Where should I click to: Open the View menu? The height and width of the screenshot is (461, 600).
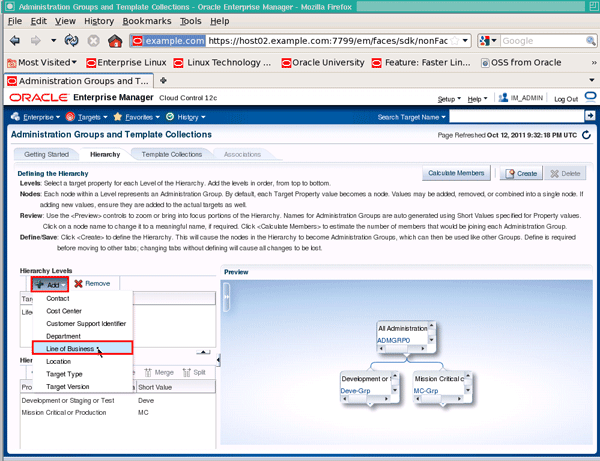point(65,21)
